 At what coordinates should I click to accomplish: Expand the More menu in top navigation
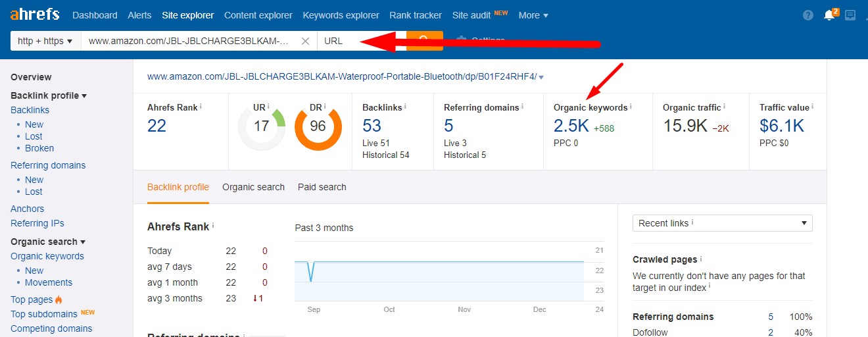(533, 15)
